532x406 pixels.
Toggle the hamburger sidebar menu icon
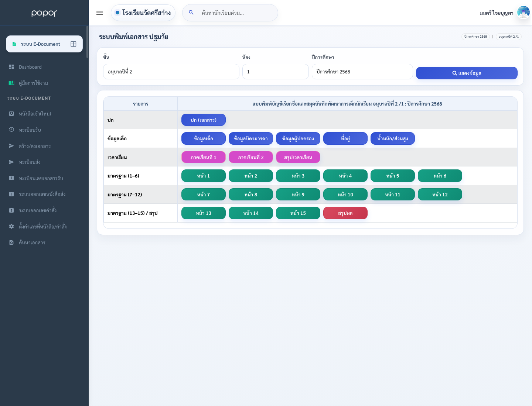100,13
